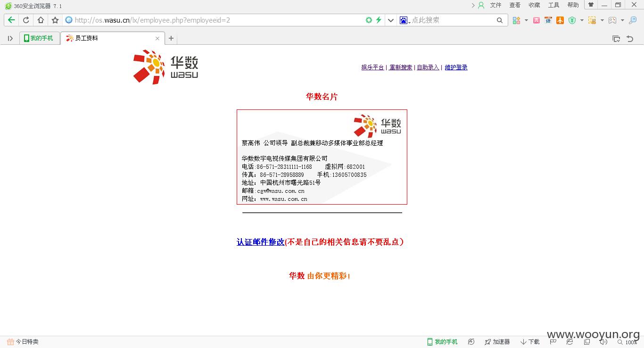Click the pink ticket extension icon

[537, 20]
